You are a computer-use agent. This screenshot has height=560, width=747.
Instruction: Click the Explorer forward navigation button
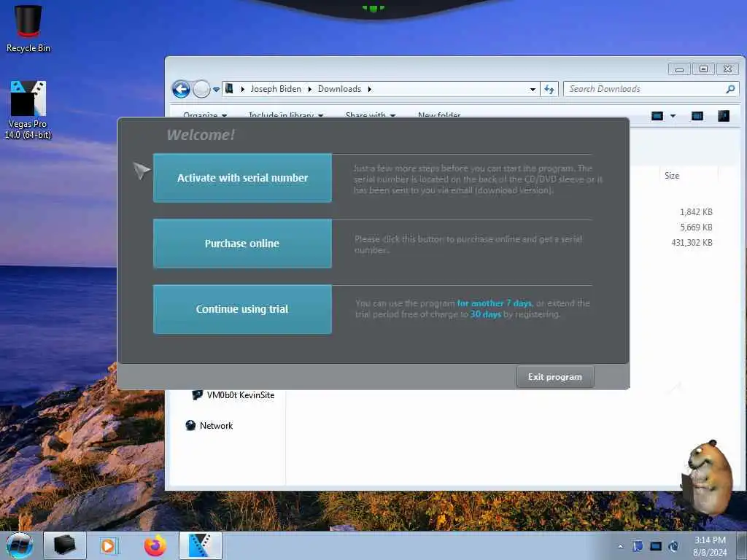coord(201,89)
